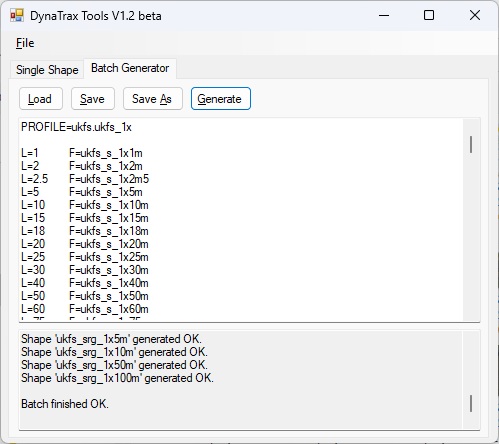Viewport: 499px width, 444px height.
Task: Switch to the Single Shape tab
Action: [47, 70]
